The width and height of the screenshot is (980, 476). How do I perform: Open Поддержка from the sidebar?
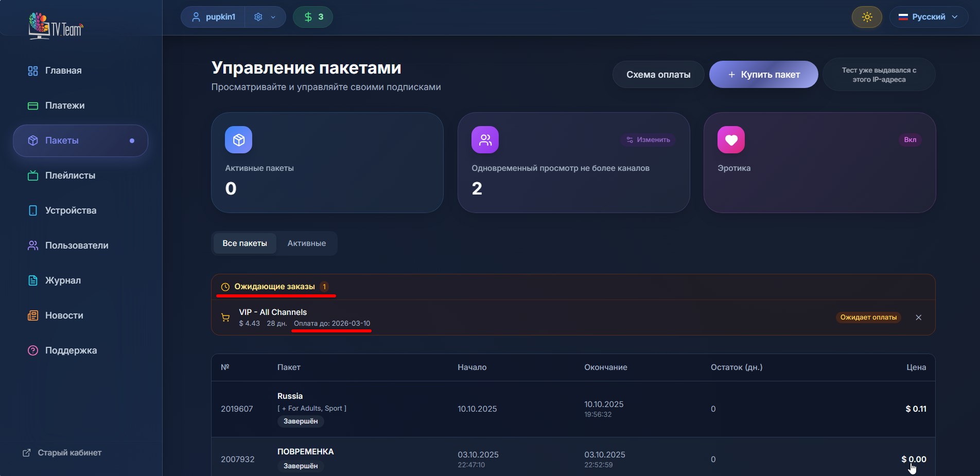pyautogui.click(x=71, y=350)
